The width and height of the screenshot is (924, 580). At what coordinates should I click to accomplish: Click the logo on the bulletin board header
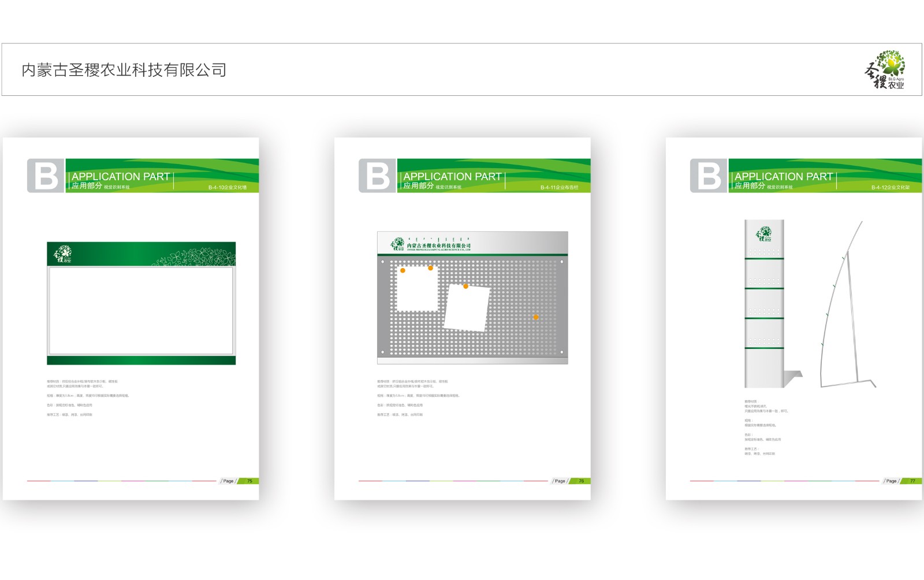pyautogui.click(x=397, y=244)
